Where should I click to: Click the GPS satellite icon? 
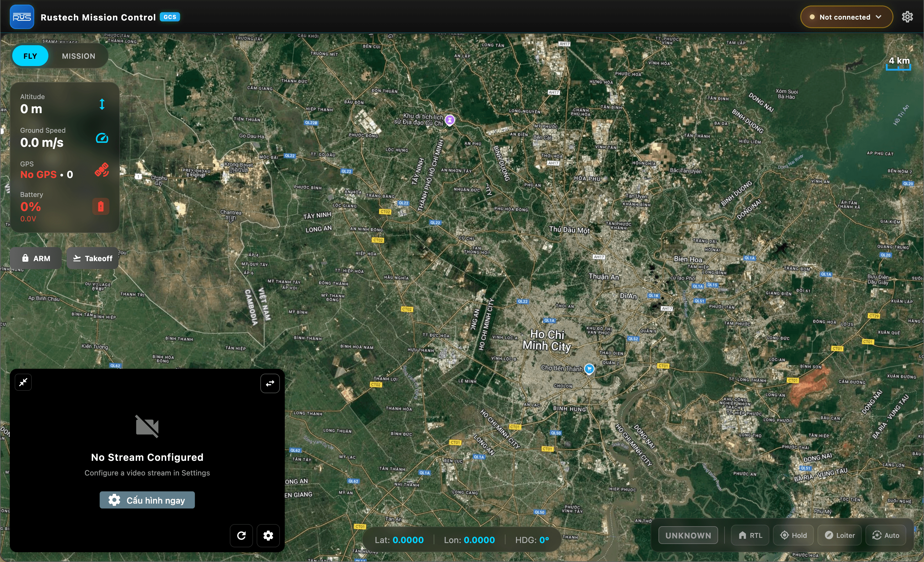(102, 170)
